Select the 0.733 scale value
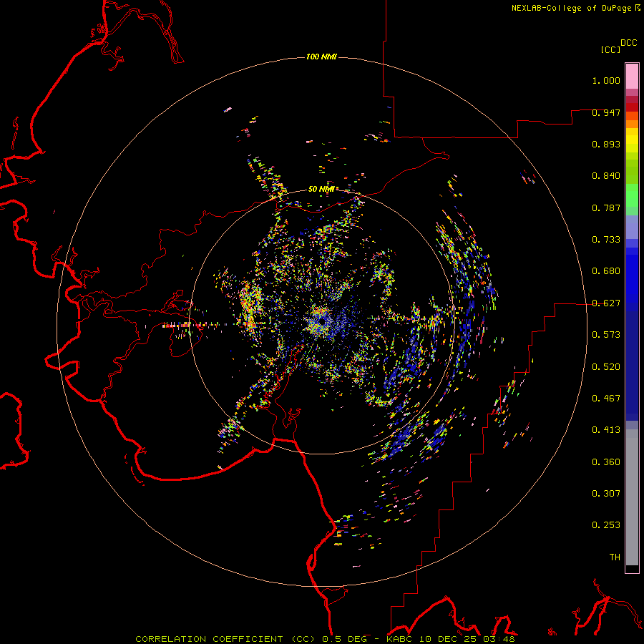 pos(606,240)
